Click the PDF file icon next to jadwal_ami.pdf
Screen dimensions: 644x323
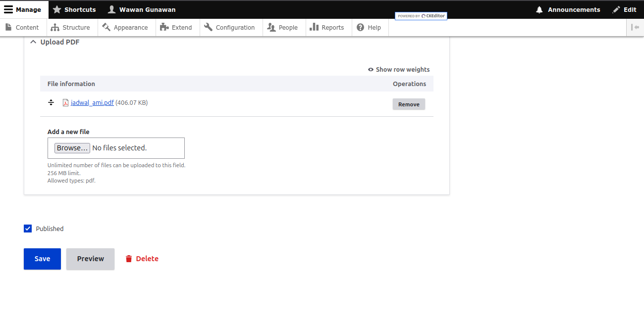pyautogui.click(x=65, y=103)
